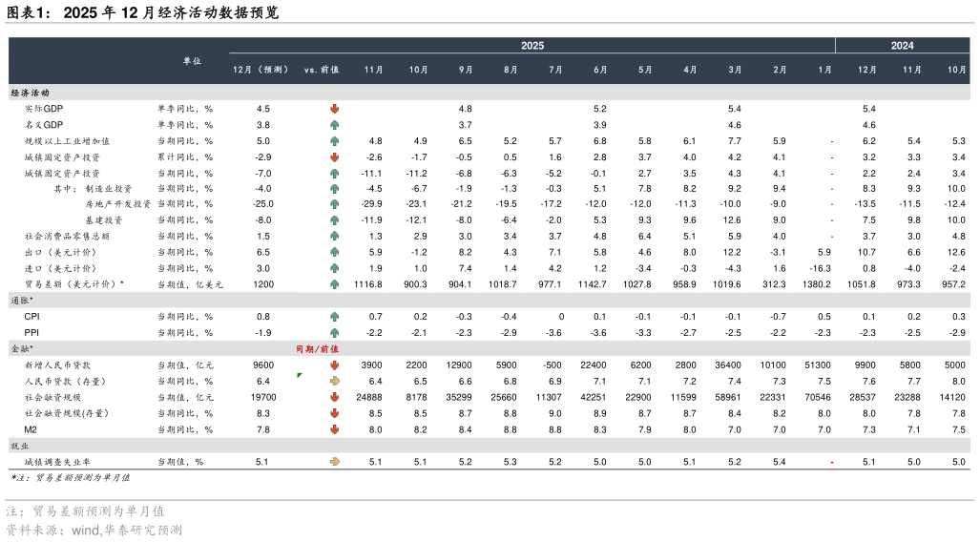Click the green up arrow in CPI row
This screenshot has height=542, width=980.
334,317
